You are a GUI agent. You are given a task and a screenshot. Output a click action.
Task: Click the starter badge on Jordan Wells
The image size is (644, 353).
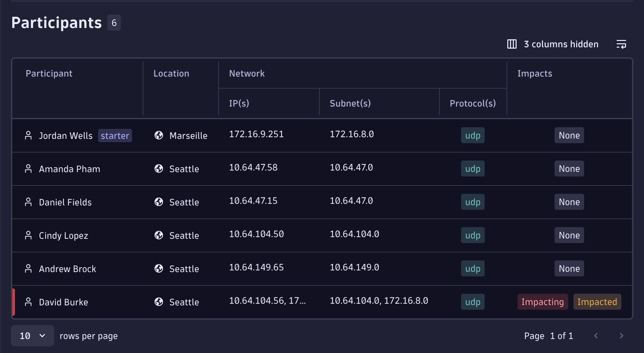[x=115, y=136]
